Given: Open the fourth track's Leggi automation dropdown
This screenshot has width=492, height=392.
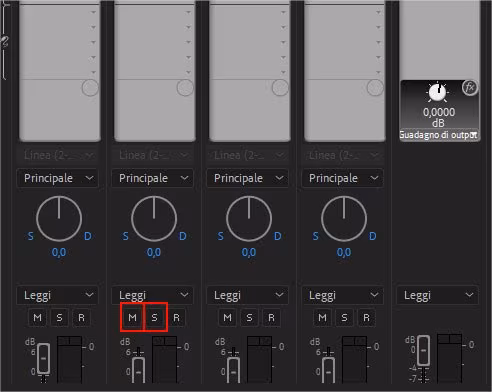Looking at the screenshot, I should tap(343, 295).
